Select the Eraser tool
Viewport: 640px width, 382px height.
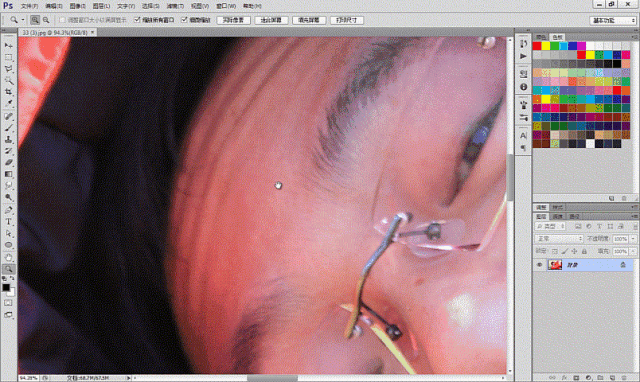point(9,162)
